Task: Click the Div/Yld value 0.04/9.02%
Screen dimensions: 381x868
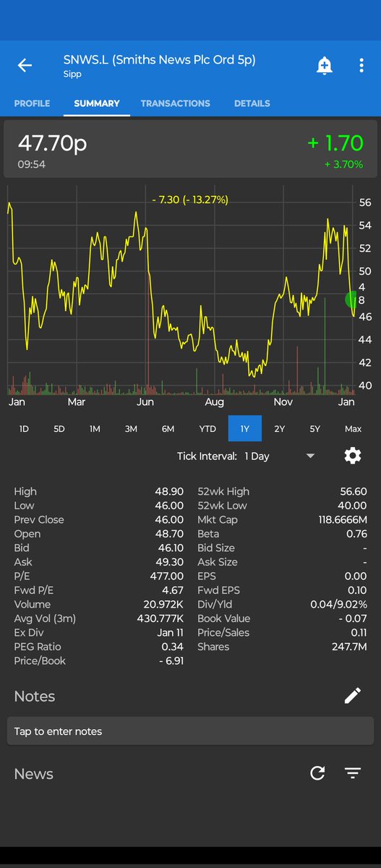Action: pos(335,604)
